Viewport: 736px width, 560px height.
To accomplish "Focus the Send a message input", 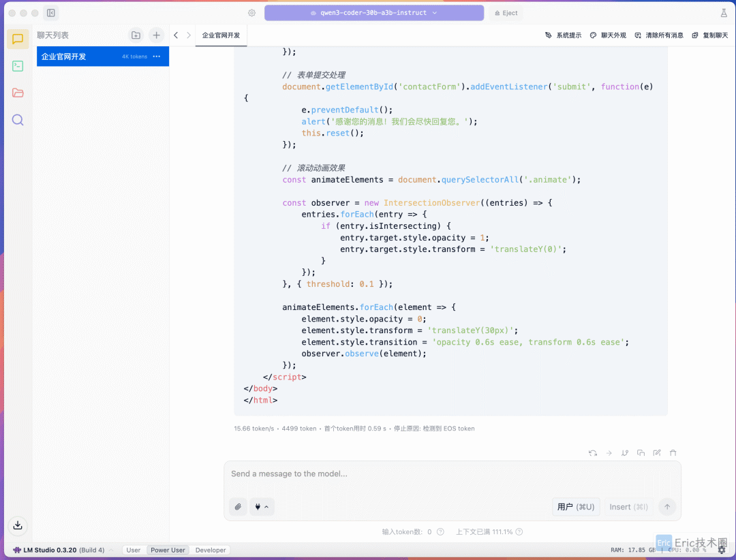I will coord(452,474).
